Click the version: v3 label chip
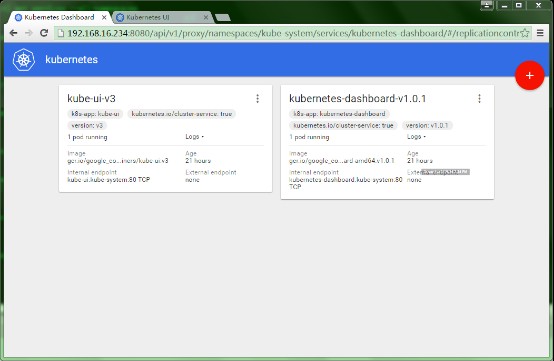 pos(87,125)
